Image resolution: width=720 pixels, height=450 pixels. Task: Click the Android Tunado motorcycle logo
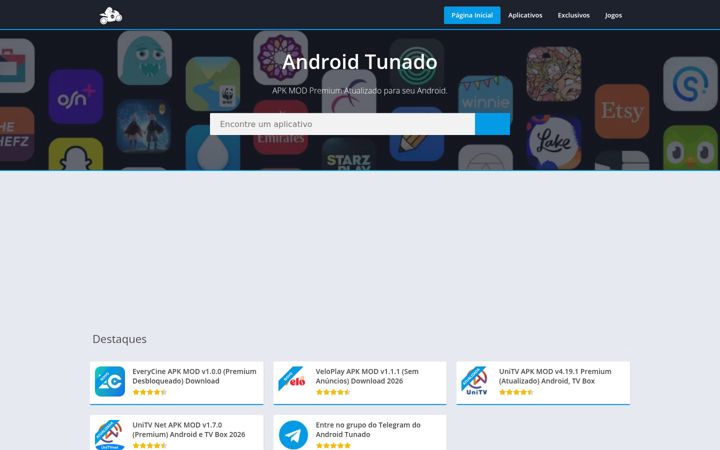coord(111,16)
